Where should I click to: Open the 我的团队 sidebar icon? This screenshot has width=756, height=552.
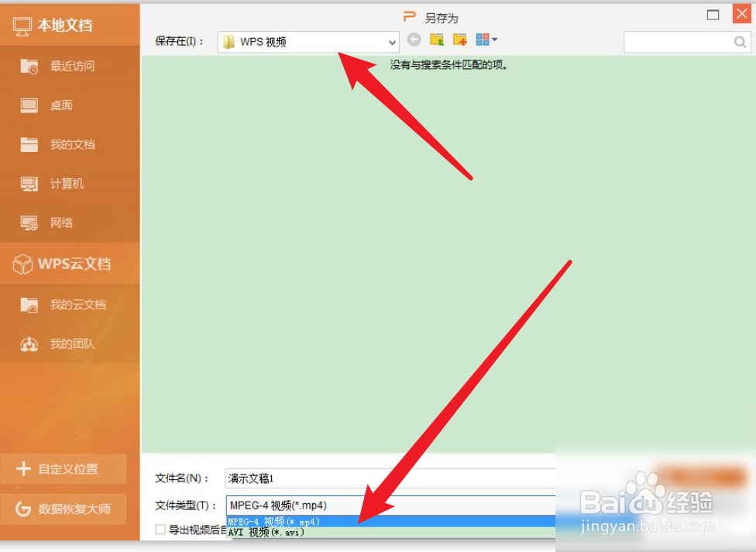click(x=29, y=343)
